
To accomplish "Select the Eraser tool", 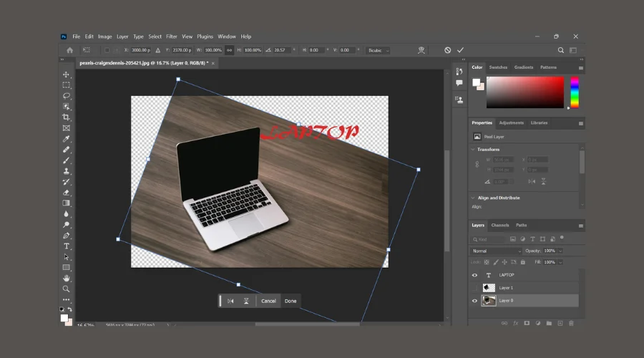I will 66,193.
